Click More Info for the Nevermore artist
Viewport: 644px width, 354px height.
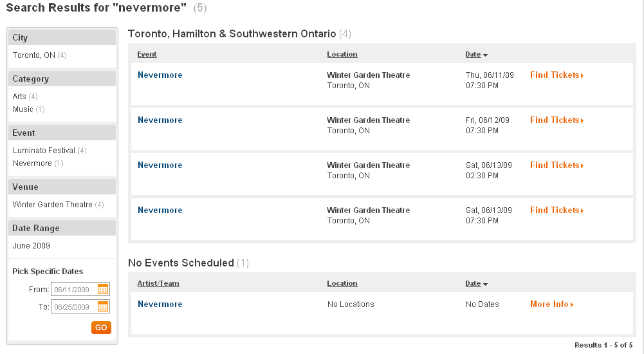click(x=551, y=304)
